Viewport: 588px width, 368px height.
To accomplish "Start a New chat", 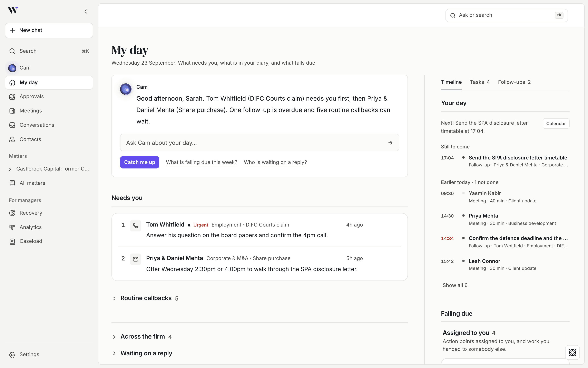I will pyautogui.click(x=49, y=30).
